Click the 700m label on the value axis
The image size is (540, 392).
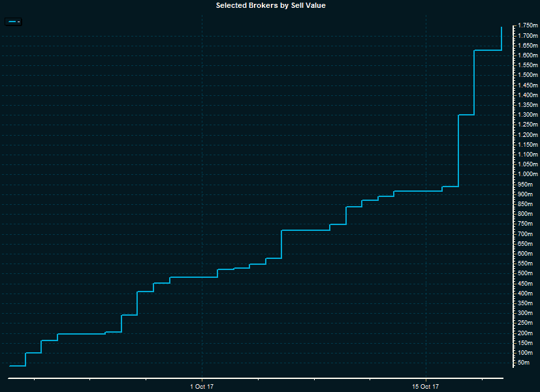pyautogui.click(x=526, y=234)
